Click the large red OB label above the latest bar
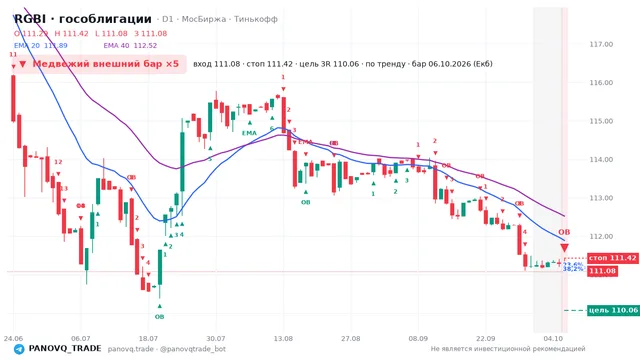Image resolution: width=640 pixels, height=360 pixels. point(564,232)
